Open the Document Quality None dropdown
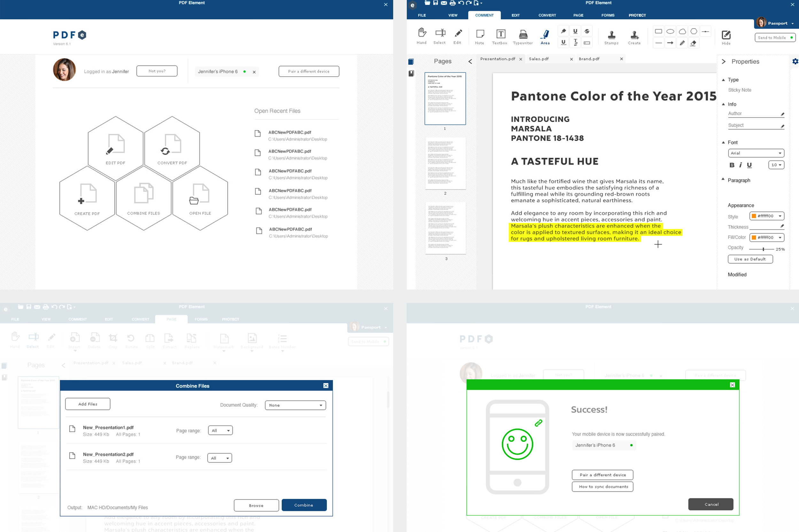 point(295,405)
